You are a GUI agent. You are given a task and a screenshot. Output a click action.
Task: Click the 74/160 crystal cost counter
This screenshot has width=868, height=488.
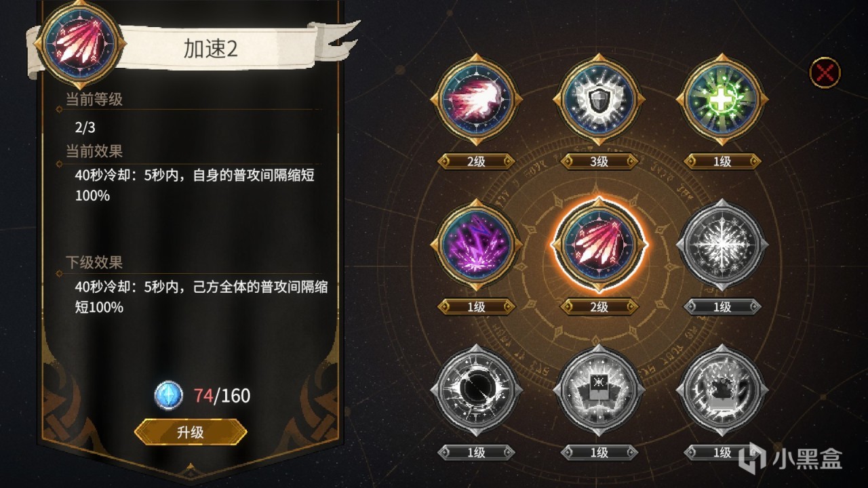(x=222, y=395)
